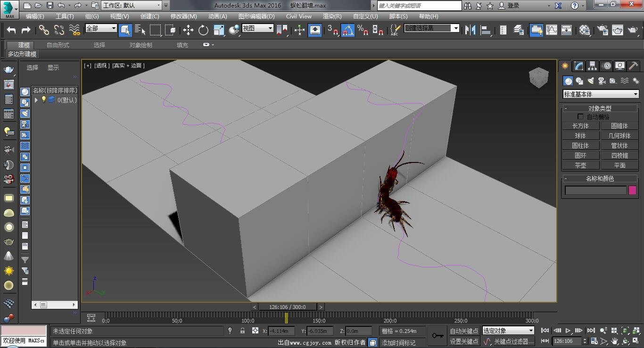Click the 键入关键字或短语 search field

pyautogui.click(x=419, y=6)
